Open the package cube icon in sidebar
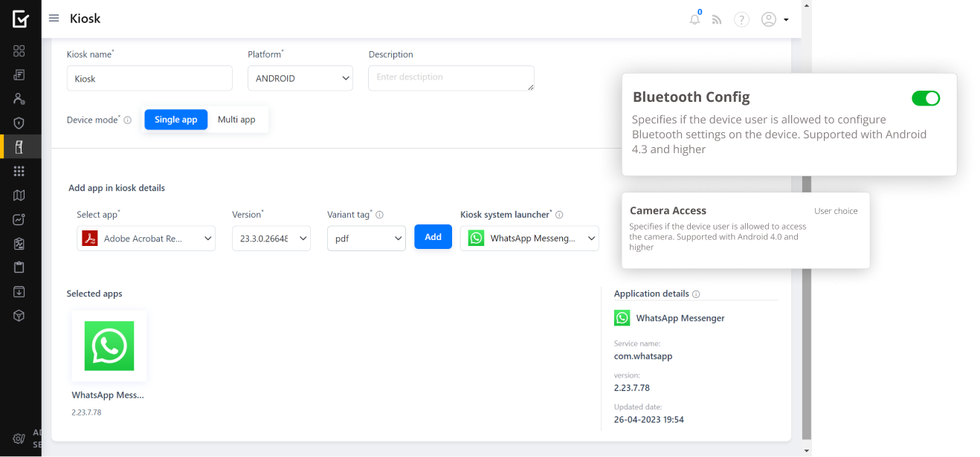 (x=19, y=316)
